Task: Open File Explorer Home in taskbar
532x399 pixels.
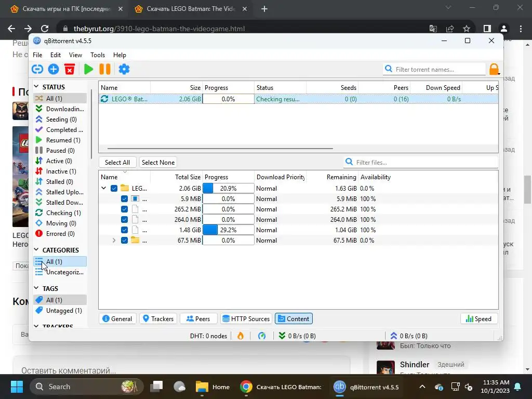Action: 213,387
